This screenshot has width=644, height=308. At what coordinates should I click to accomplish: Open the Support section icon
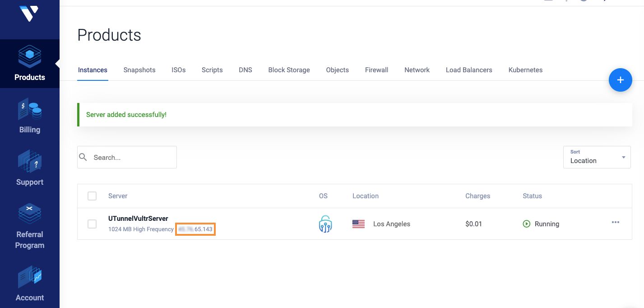tap(30, 162)
